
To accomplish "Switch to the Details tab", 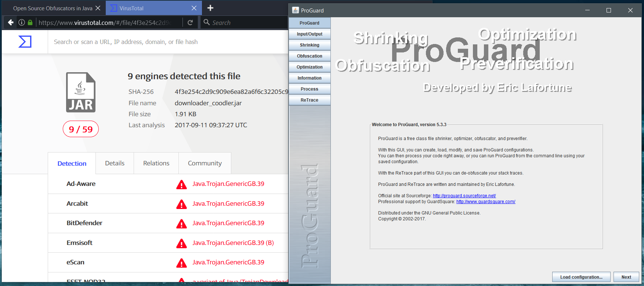I will pyautogui.click(x=115, y=163).
